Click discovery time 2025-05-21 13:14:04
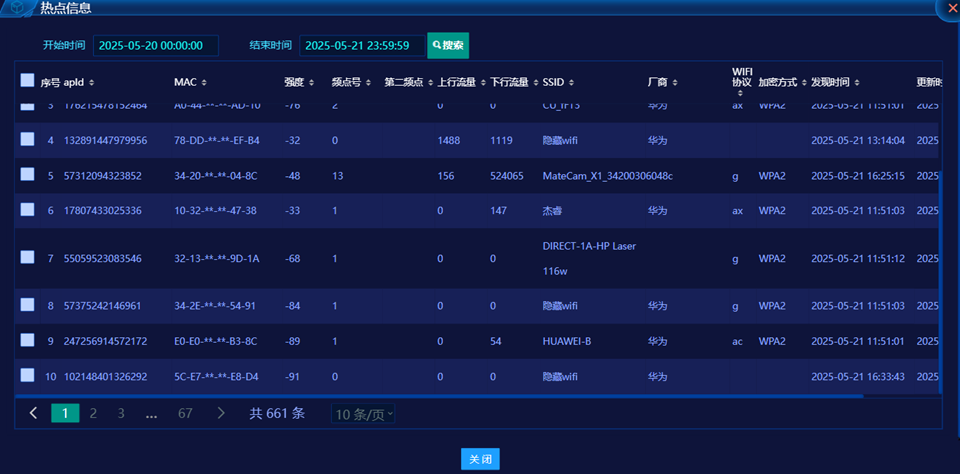This screenshot has height=474, width=960. pyautogui.click(x=858, y=141)
